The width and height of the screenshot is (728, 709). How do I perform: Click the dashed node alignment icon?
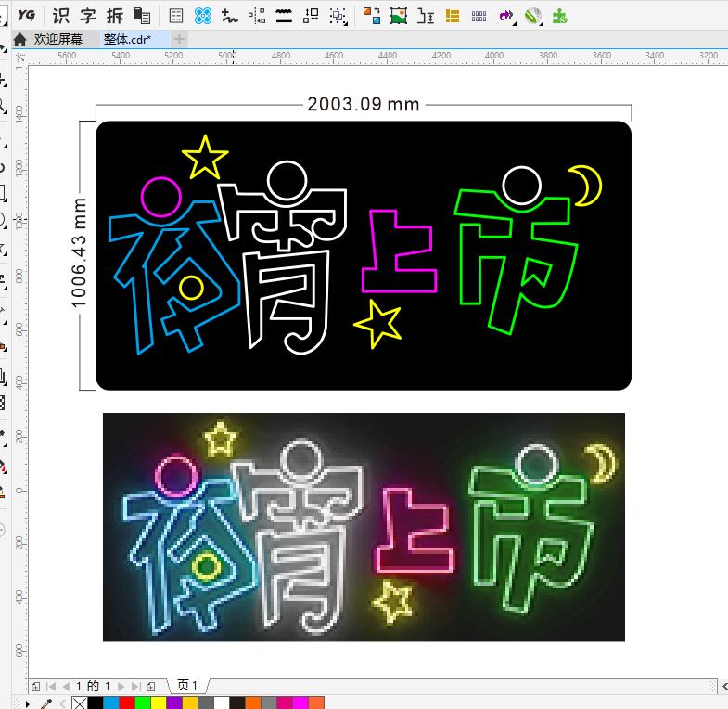[x=257, y=17]
